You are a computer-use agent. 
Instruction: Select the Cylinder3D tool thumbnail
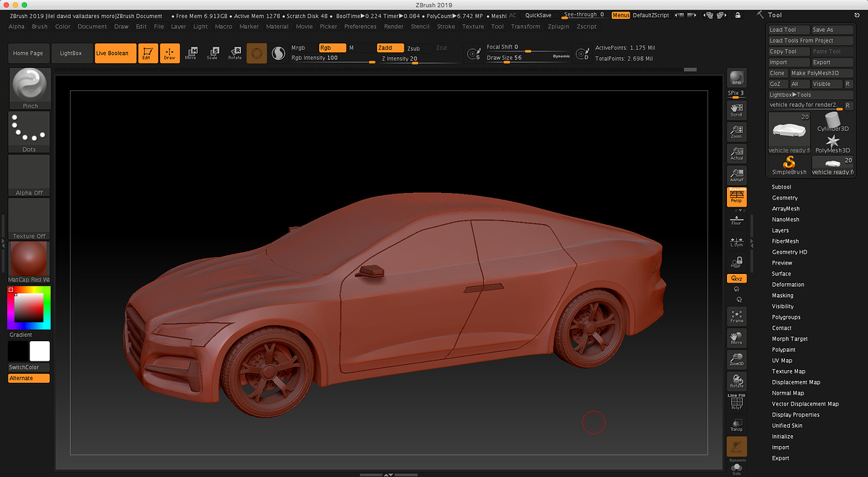pyautogui.click(x=832, y=121)
